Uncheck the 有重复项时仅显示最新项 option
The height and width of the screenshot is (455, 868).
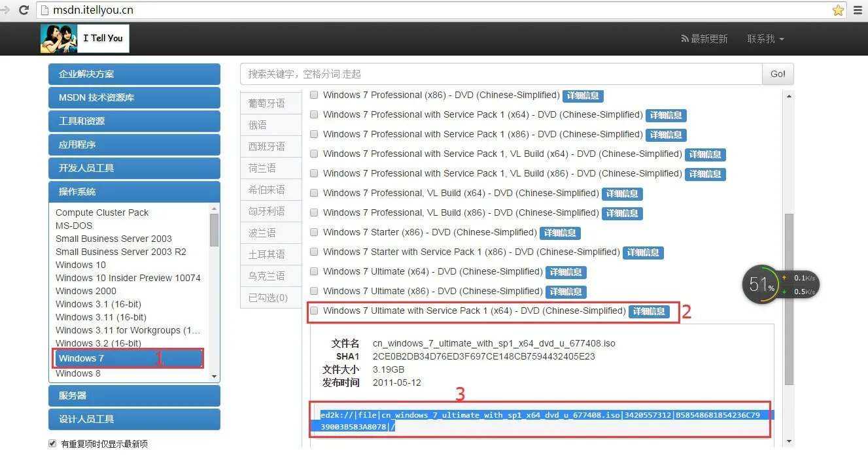[x=52, y=443]
